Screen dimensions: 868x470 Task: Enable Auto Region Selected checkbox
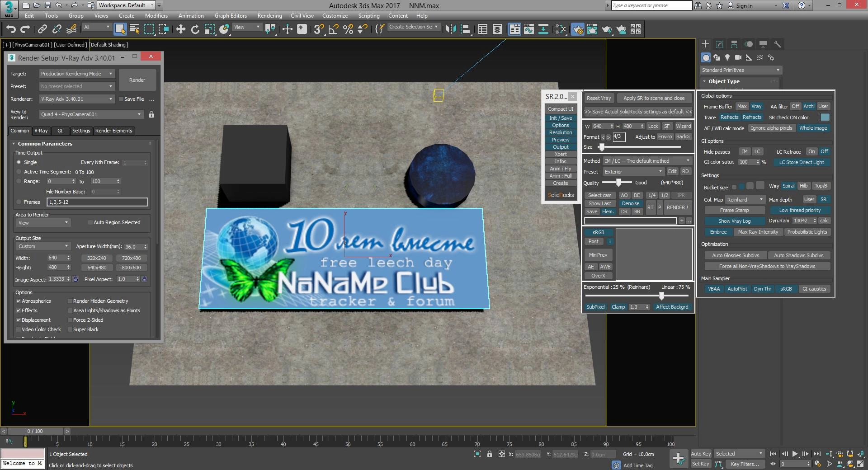[90, 222]
